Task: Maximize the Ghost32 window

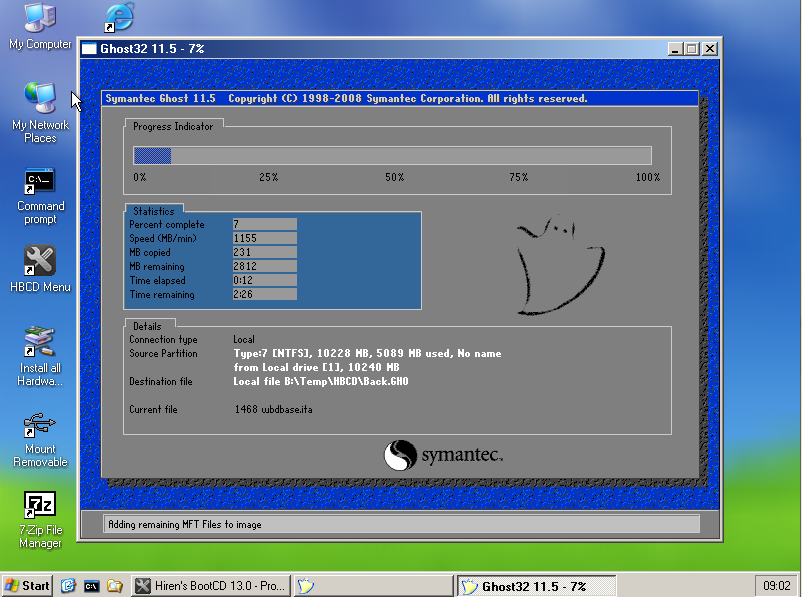Action: pos(692,49)
